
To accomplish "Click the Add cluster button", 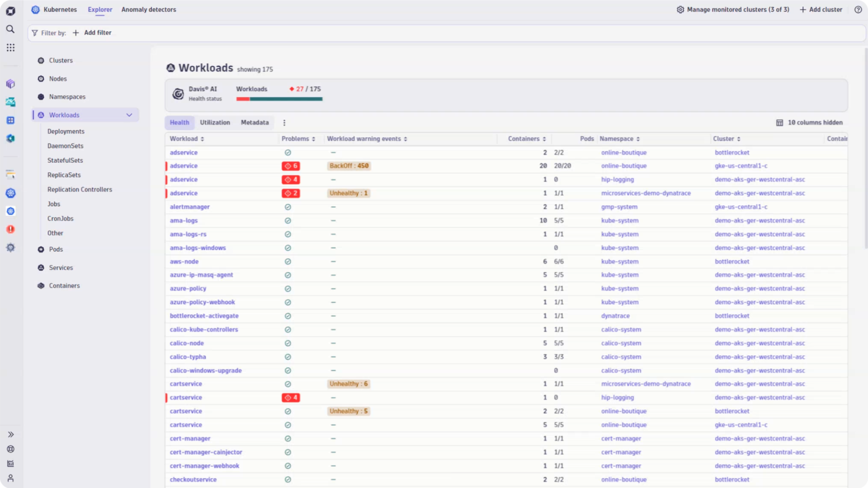I will click(x=821, y=9).
